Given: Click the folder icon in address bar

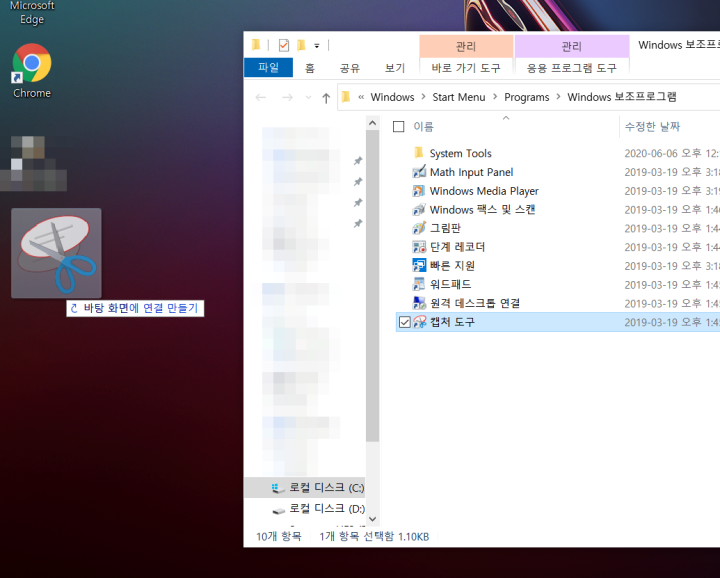Looking at the screenshot, I should tap(347, 97).
